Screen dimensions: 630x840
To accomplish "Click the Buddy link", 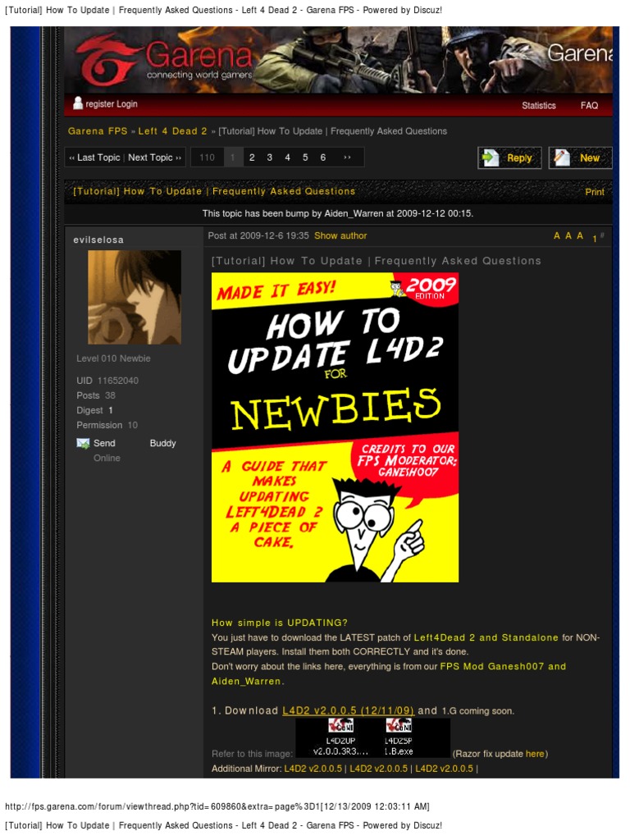I will 163,444.
